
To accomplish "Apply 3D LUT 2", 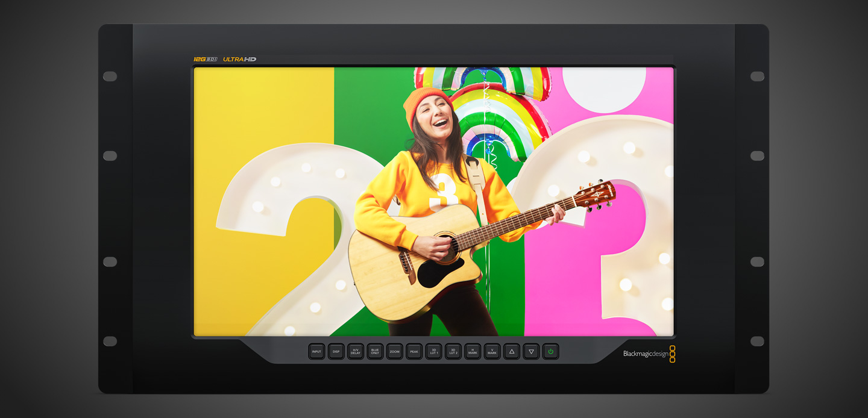I will [454, 351].
